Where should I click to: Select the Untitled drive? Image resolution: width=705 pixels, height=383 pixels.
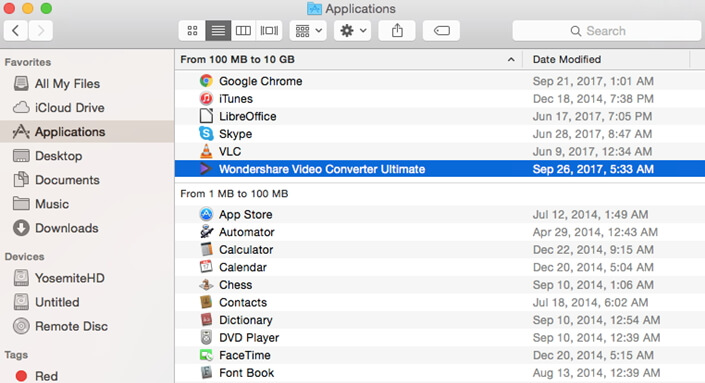[87, 302]
